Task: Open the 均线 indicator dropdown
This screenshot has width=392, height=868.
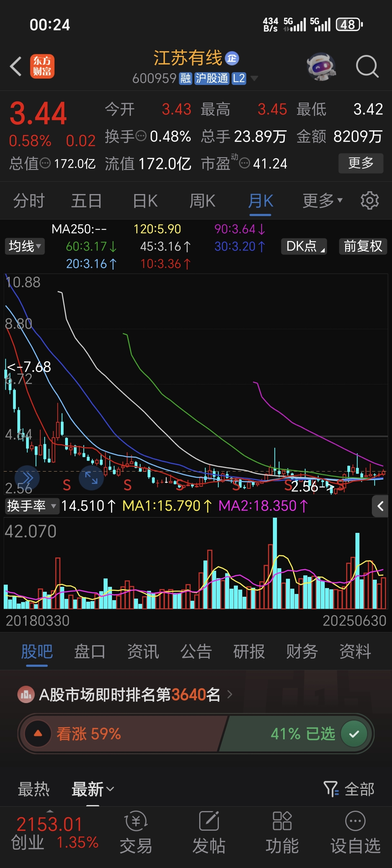Action: [24, 246]
